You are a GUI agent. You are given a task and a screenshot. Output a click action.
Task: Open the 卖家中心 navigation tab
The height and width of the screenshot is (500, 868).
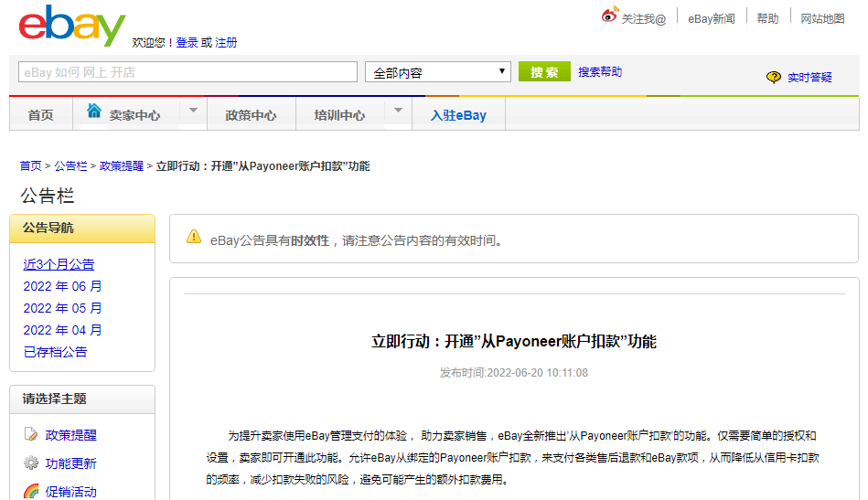tap(134, 115)
